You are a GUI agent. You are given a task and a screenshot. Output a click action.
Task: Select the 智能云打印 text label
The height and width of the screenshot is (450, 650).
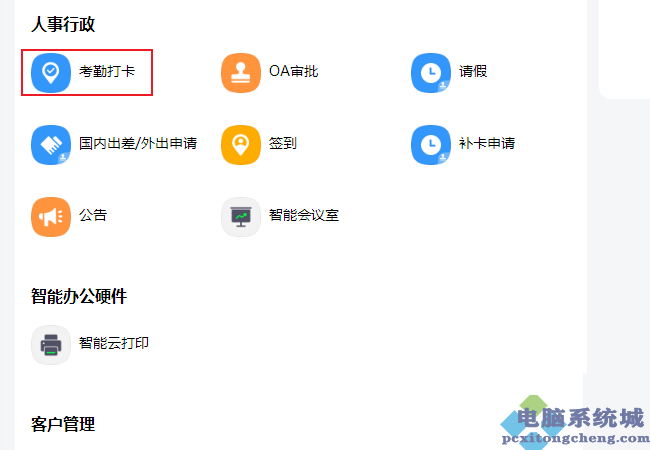click(x=114, y=343)
